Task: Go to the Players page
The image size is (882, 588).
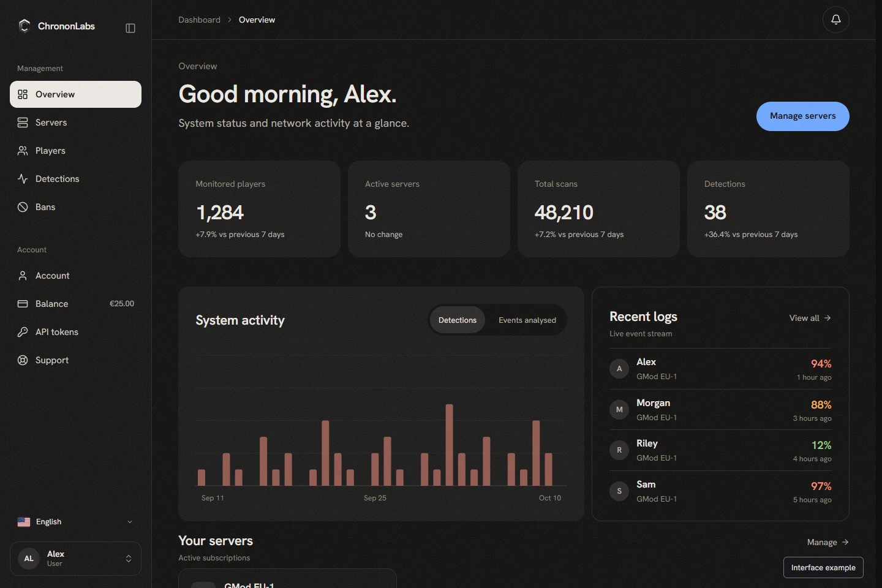Action: [x=75, y=151]
